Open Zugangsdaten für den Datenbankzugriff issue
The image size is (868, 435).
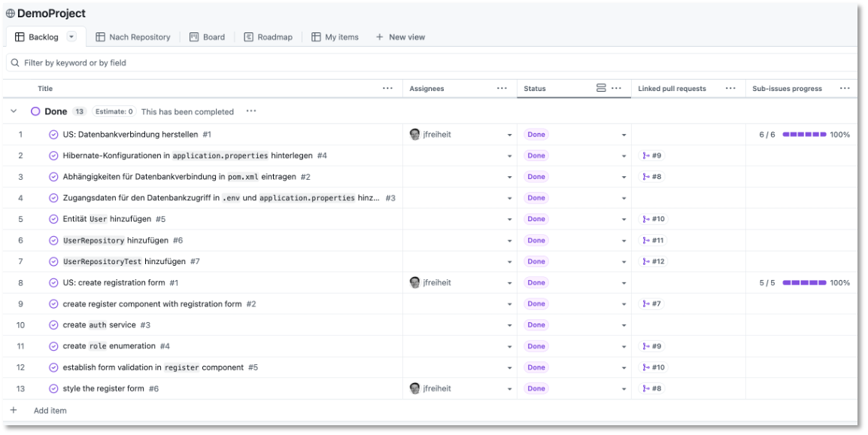click(221, 198)
